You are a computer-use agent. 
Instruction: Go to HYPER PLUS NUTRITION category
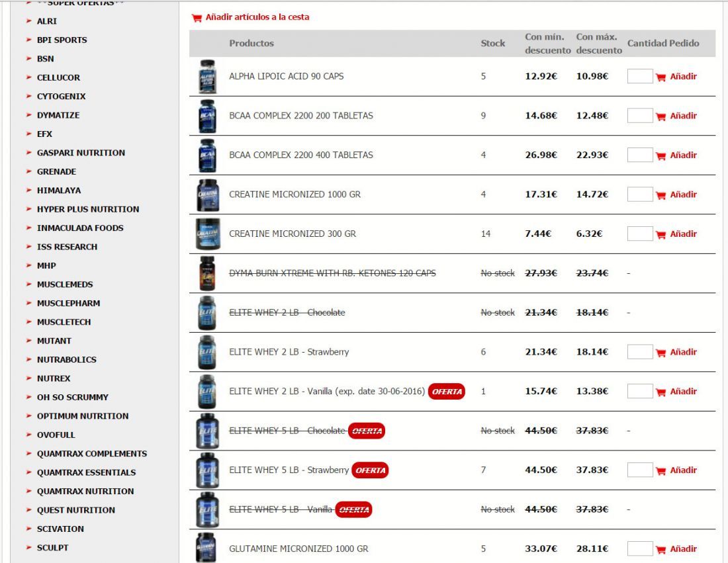[88, 209]
